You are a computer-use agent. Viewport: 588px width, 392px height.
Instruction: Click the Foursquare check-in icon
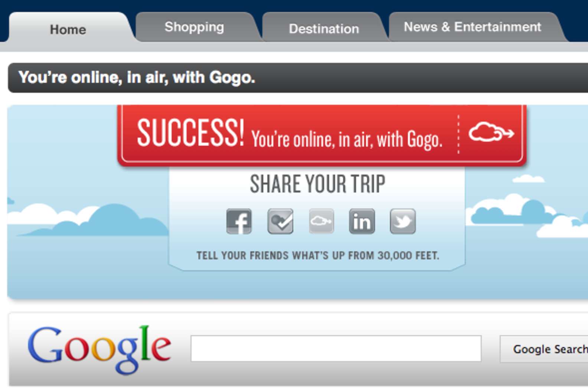pyautogui.click(x=280, y=221)
